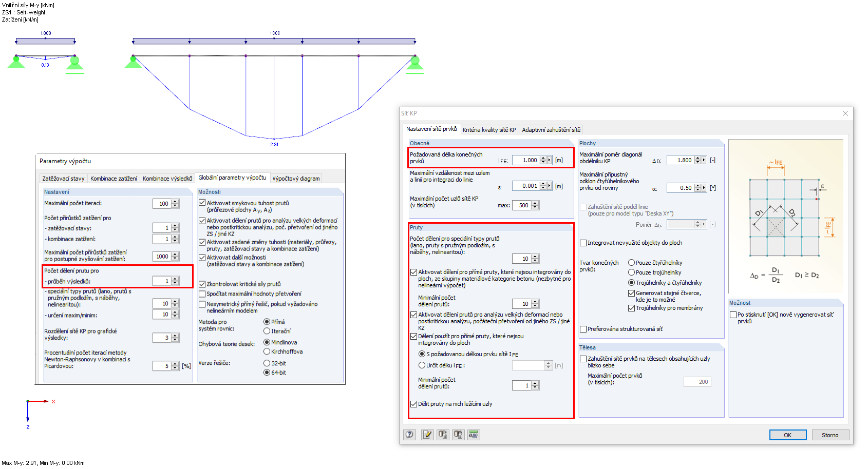868x469 pixels.
Task: Toggle Aktivovat další možnosti checkbox
Action: tap(202, 258)
